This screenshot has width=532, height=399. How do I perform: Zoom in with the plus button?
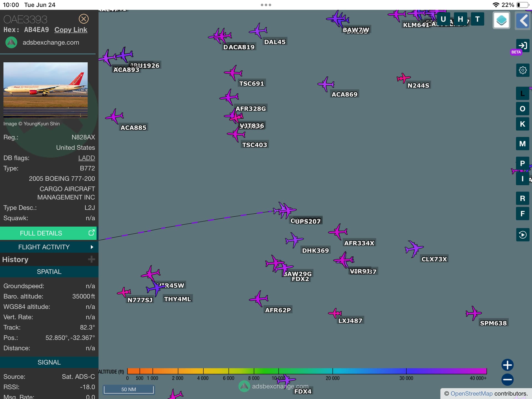coord(507,365)
